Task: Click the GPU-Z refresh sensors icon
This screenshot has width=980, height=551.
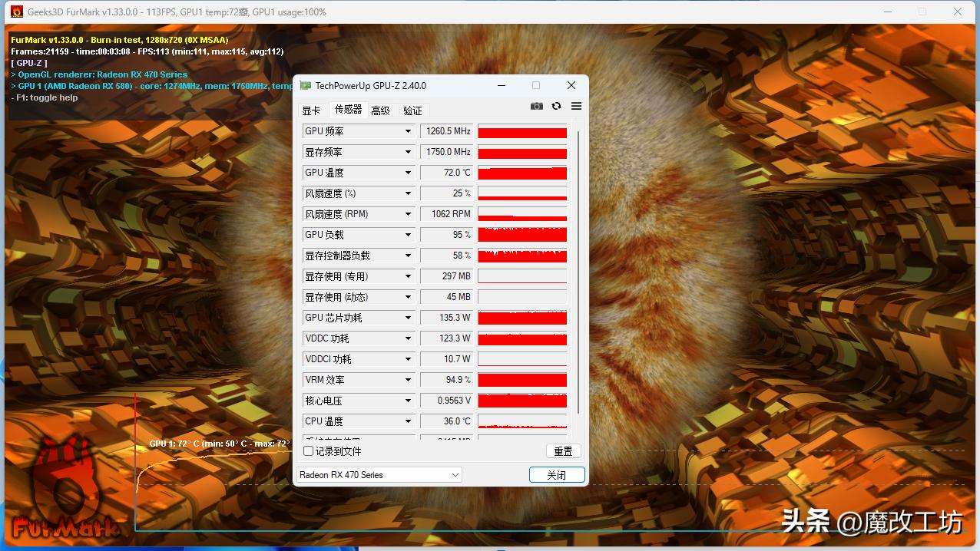Action: click(556, 106)
